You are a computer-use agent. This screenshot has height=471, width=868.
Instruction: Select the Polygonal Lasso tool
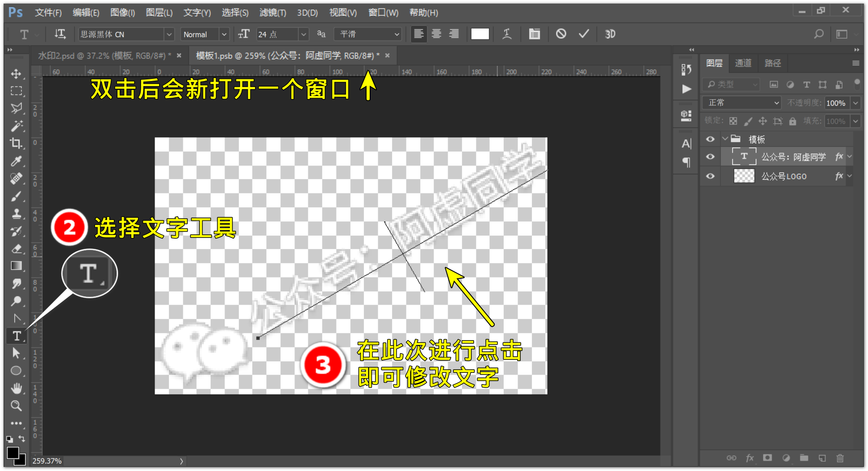(x=17, y=108)
